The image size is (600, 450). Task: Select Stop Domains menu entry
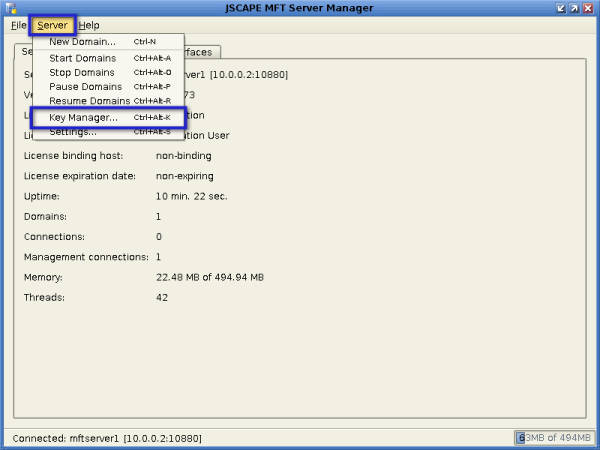coord(109,72)
